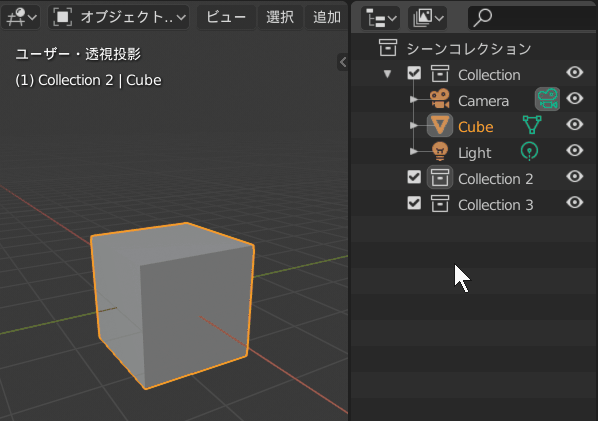Image resolution: width=598 pixels, height=421 pixels.
Task: Click the Collection 2 box icon
Action: 440,177
